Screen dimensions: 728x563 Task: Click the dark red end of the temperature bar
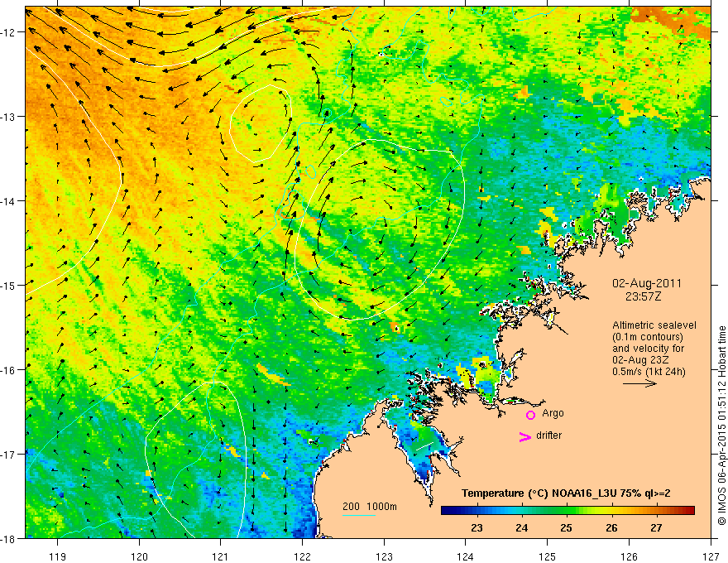[x=689, y=510]
